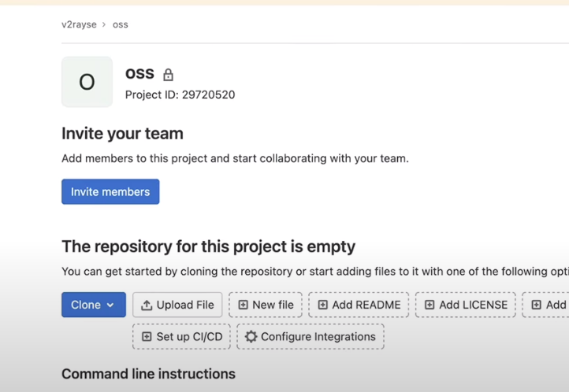Click the cut-off Add button's plus icon
This screenshot has height=392, width=569.
point(536,305)
